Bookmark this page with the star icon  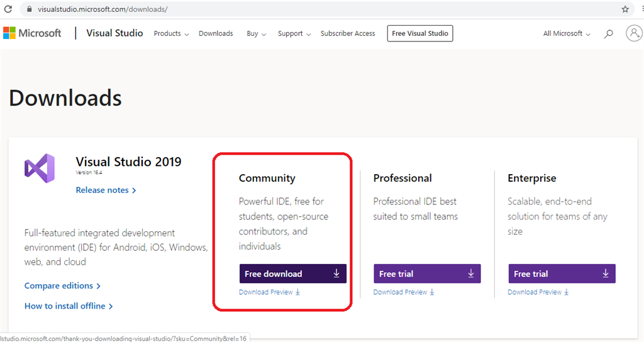625,9
